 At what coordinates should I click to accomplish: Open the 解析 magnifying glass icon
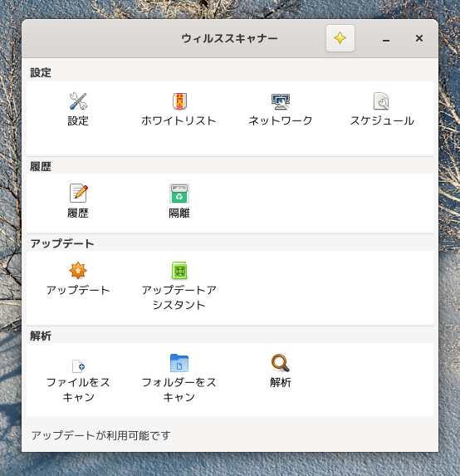click(x=281, y=363)
